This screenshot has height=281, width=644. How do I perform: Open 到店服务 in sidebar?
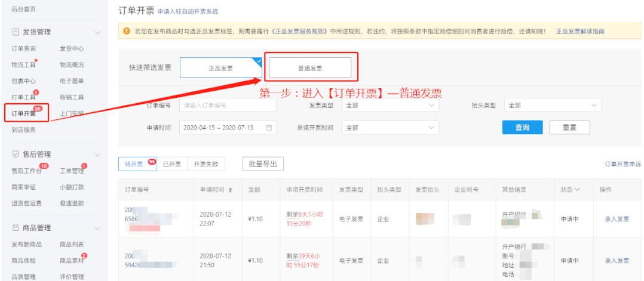[23, 130]
